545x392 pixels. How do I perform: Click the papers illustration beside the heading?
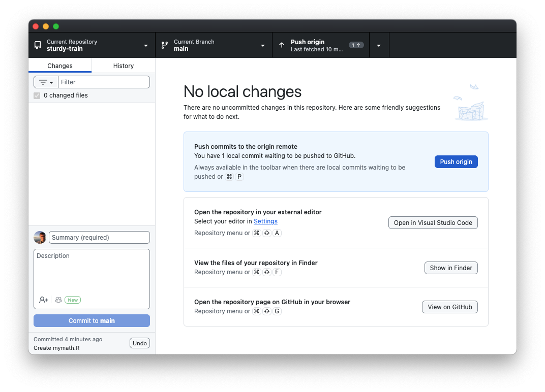coord(471,103)
